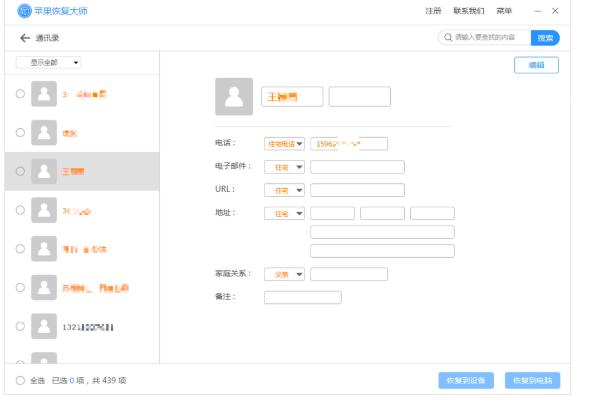Click the contact first name field

(x=292, y=96)
